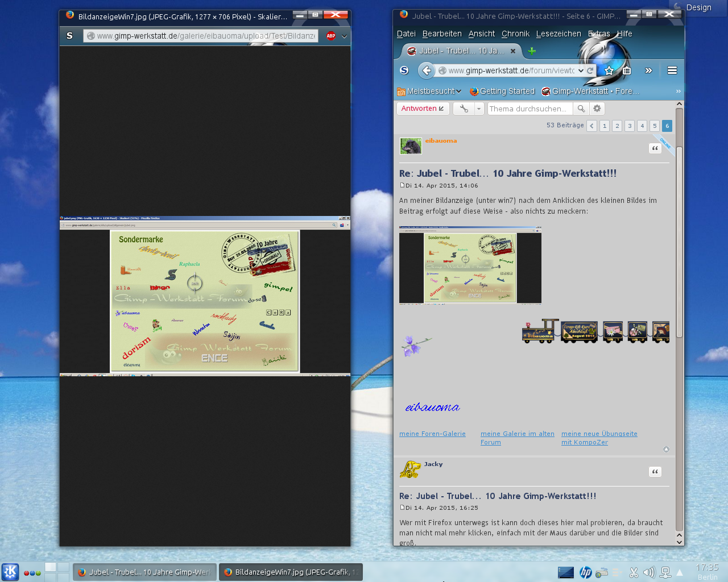Viewport: 728px width, 582px height.
Task: Open the Lesezeichen menu
Action: pos(559,34)
